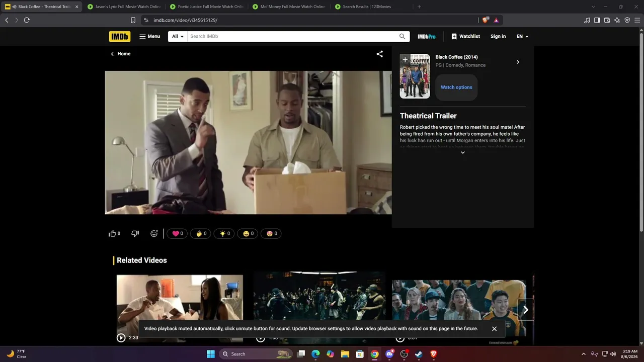
Task: Toggle the laughing face reaction
Action: click(248, 233)
